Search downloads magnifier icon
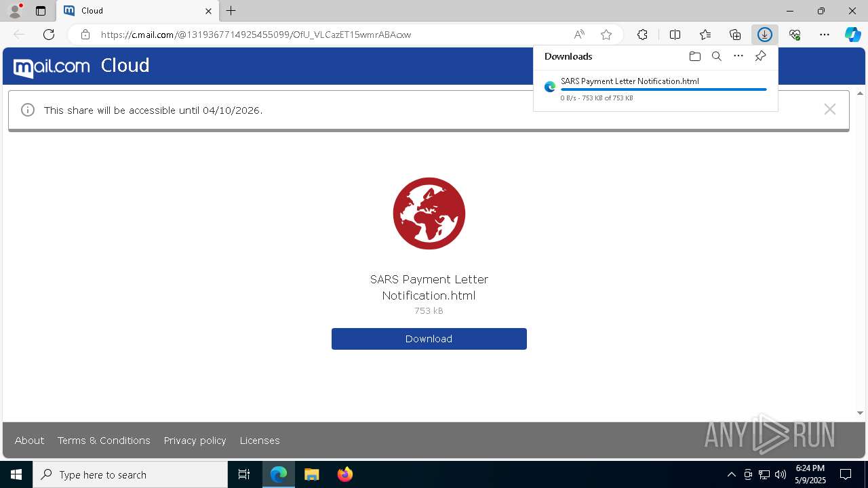Viewport: 868px width, 488px height. tap(716, 56)
